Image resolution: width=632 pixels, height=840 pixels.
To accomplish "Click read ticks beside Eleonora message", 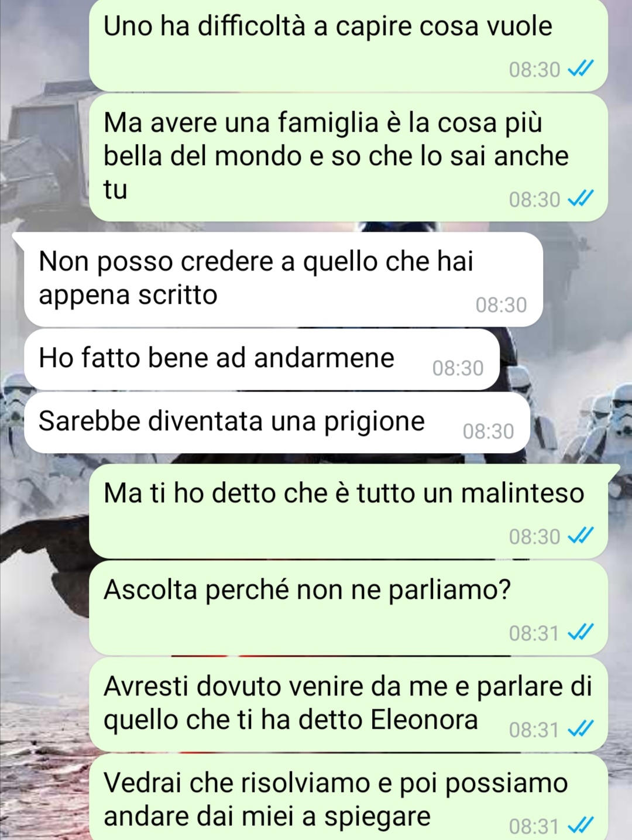I will pos(581,730).
